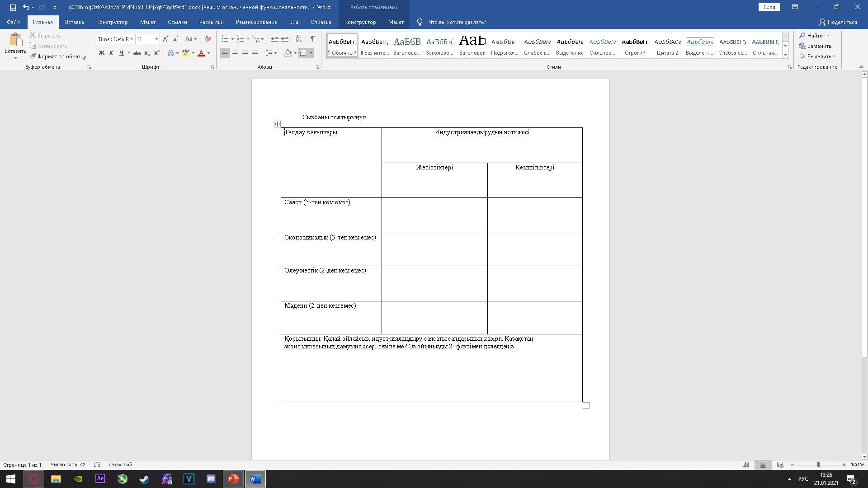Open the font size dropdown
868x488 pixels.
(156, 39)
